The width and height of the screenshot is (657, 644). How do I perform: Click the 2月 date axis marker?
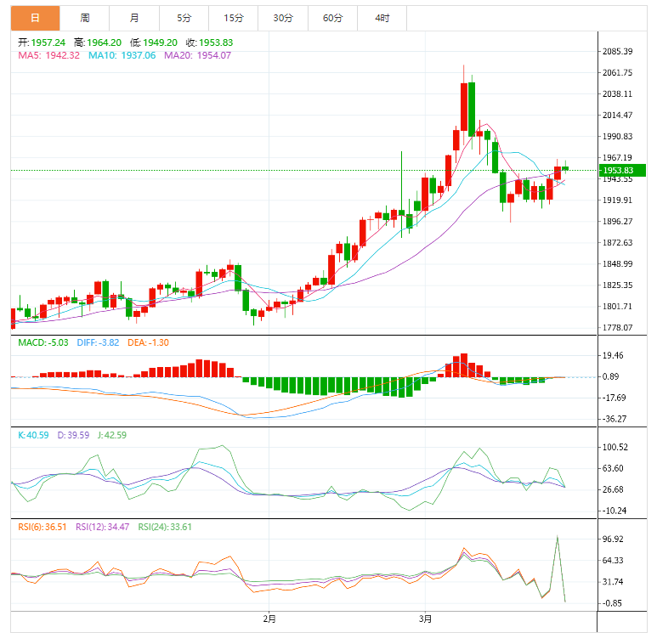[x=269, y=619]
